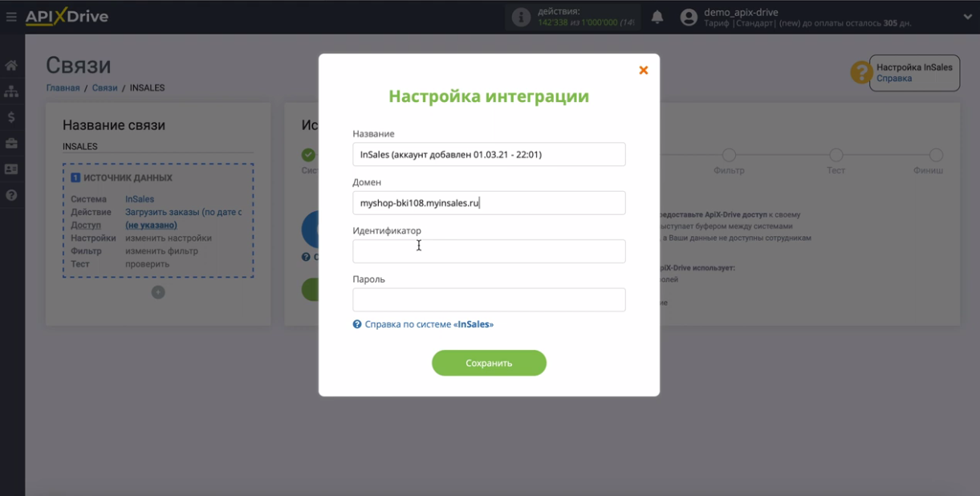Close the integration settings dialog
980x496 pixels.
pyautogui.click(x=643, y=71)
